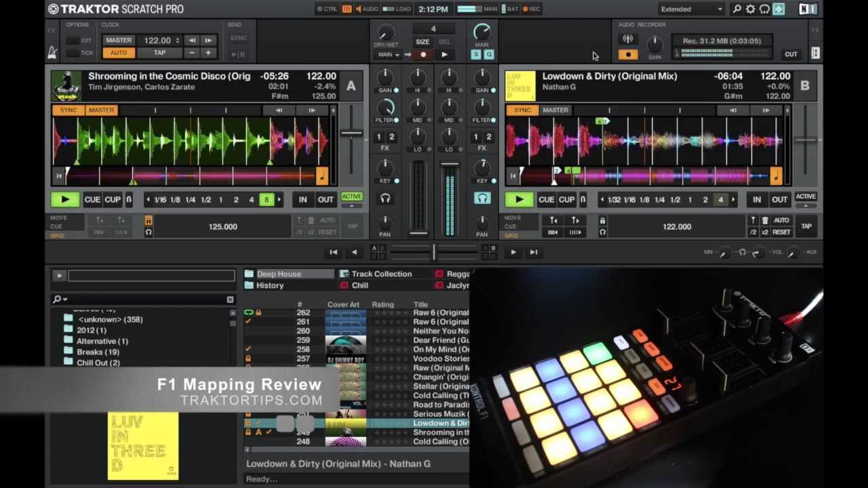
Task: Enable EXT clock option
Action: click(x=73, y=41)
